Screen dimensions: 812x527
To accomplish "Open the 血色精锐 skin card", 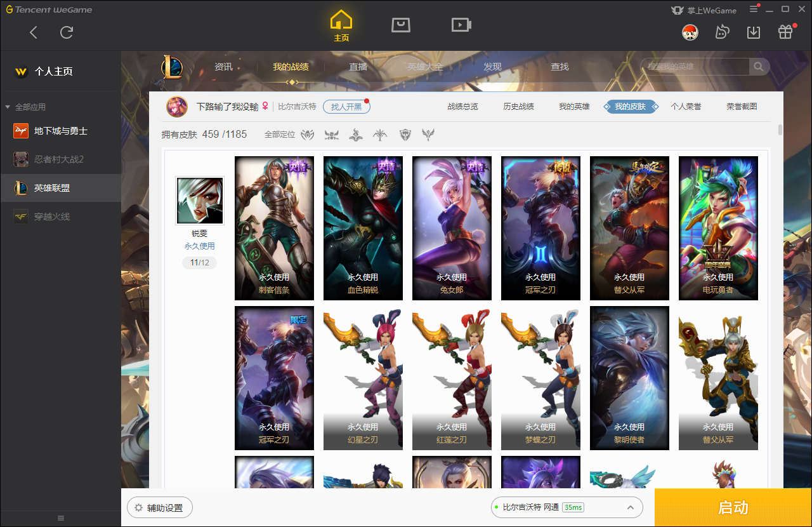I will tap(363, 228).
